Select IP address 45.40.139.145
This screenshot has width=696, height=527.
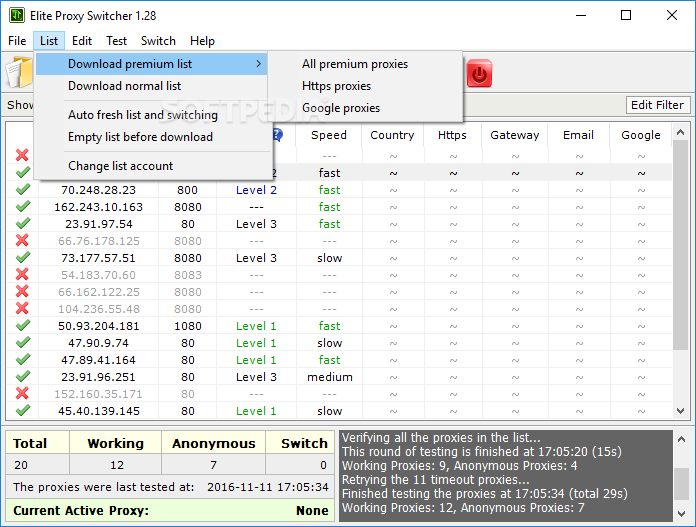coord(99,411)
